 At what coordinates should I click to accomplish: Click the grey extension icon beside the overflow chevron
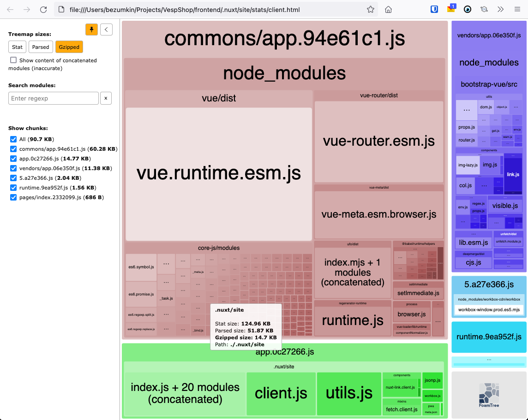tap(484, 9)
